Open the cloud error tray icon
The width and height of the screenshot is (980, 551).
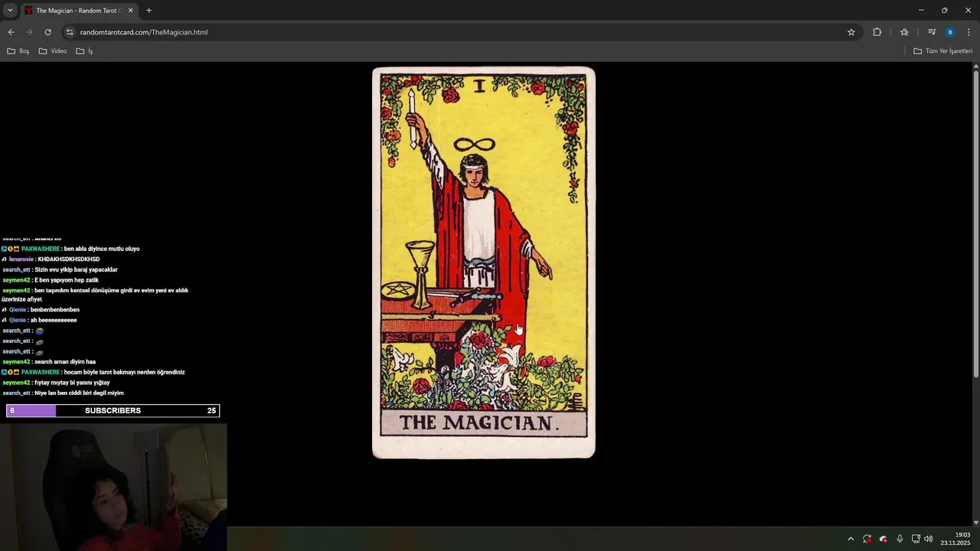pyautogui.click(x=883, y=539)
